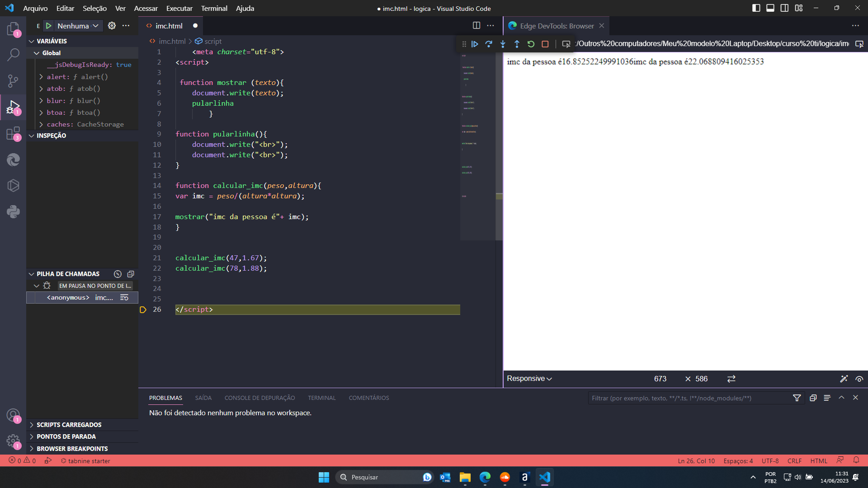This screenshot has height=488, width=868.
Task: Open the debug configuration dropdown Nenhuma
Action: coord(78,26)
